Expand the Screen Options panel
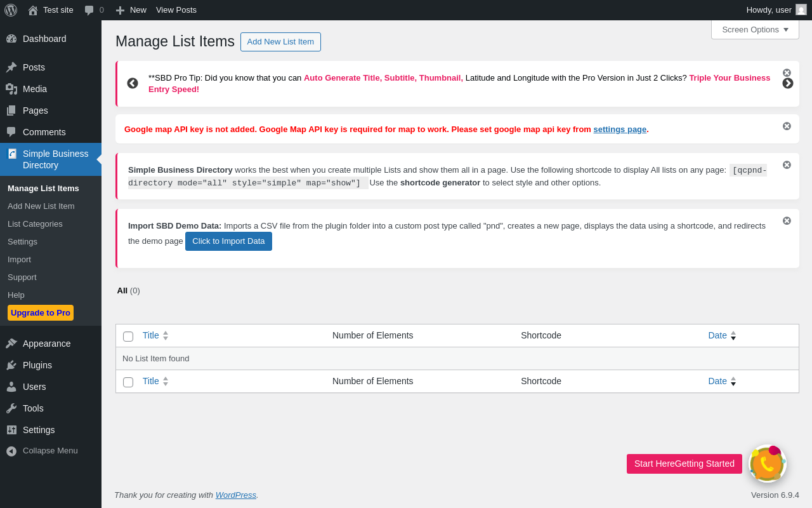Image resolution: width=812 pixels, height=508 pixels. click(x=755, y=29)
